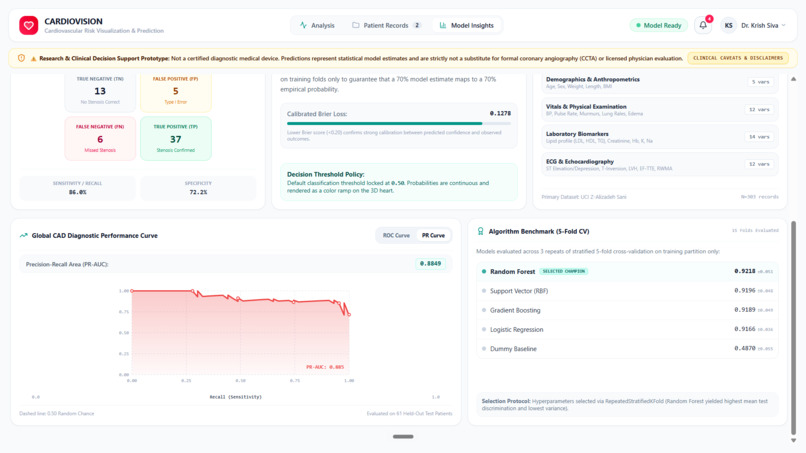
Task: Click the bottom drag handle bar
Action: coord(403,437)
